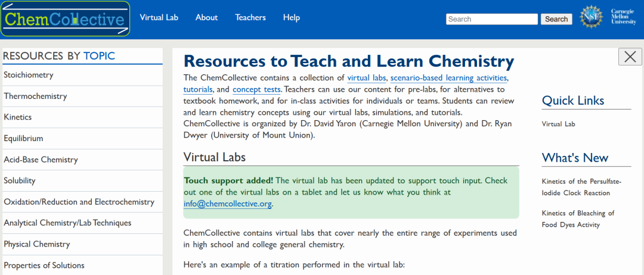Choose the Kinetics topic
The width and height of the screenshot is (644, 275).
(18, 117)
